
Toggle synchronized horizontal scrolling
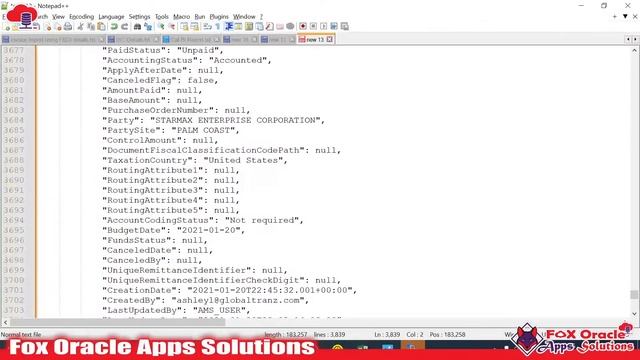point(195,27)
